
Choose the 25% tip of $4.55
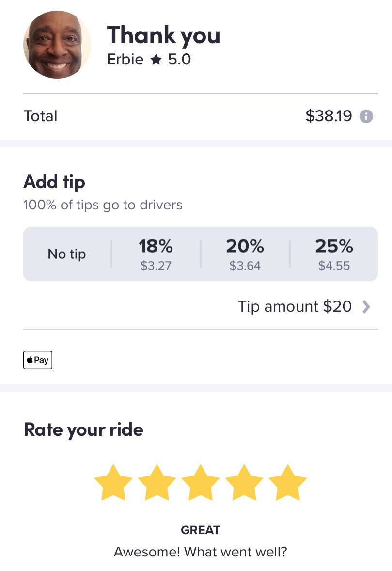(x=334, y=254)
